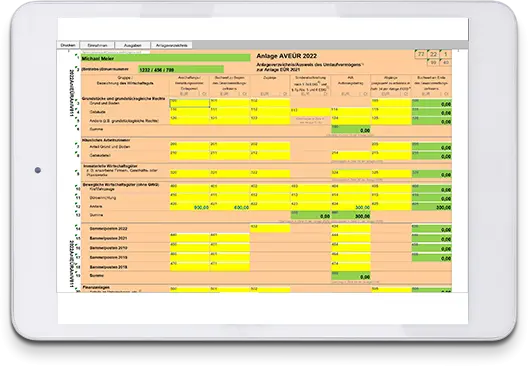The height and width of the screenshot is (366, 528).
Task: Select the green Michael Meier name field
Action: 166,58
